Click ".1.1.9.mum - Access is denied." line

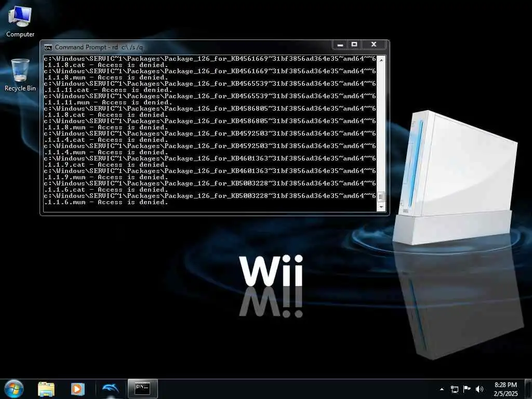coord(106,177)
